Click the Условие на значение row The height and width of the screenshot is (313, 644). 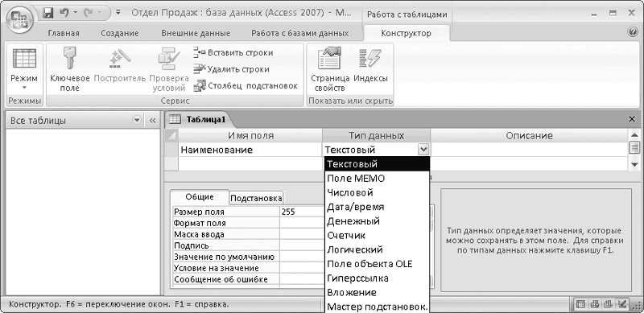coord(249,268)
